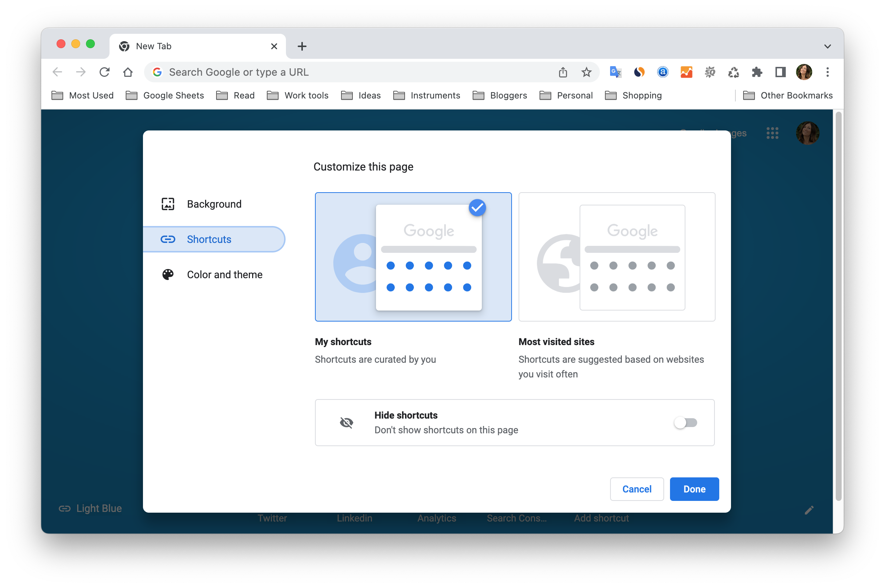This screenshot has height=588, width=885.
Task: Open the orange chart analytics extension
Action: (686, 72)
